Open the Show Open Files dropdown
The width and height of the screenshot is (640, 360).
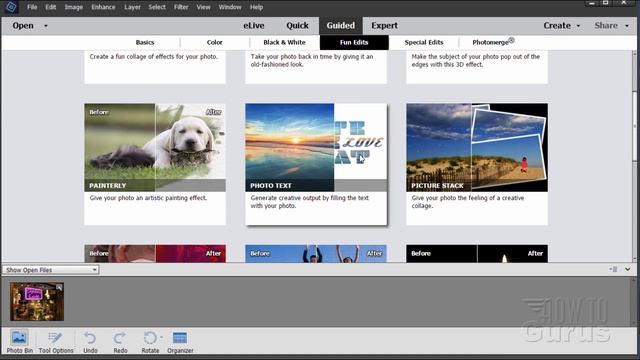coord(51,270)
